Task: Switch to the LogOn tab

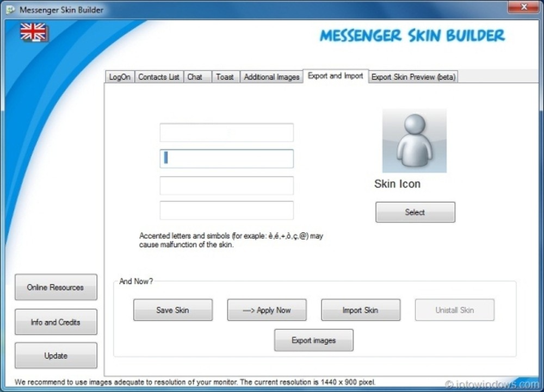Action: (119, 77)
